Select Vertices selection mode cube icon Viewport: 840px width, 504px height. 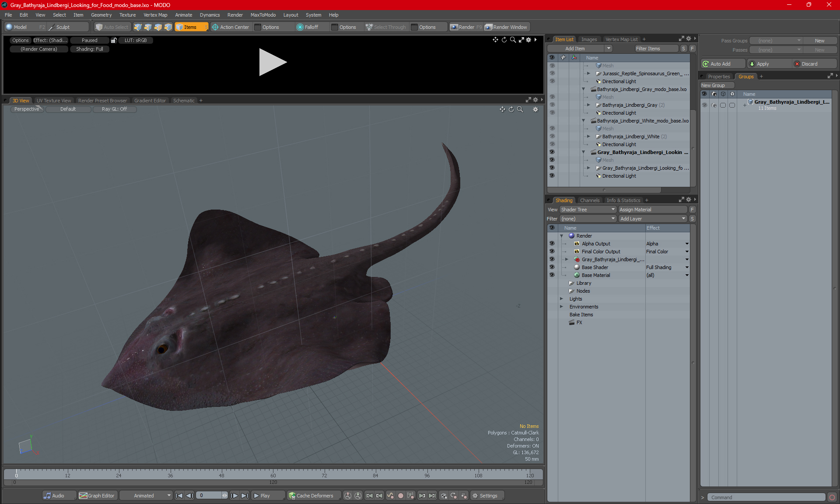[138, 27]
